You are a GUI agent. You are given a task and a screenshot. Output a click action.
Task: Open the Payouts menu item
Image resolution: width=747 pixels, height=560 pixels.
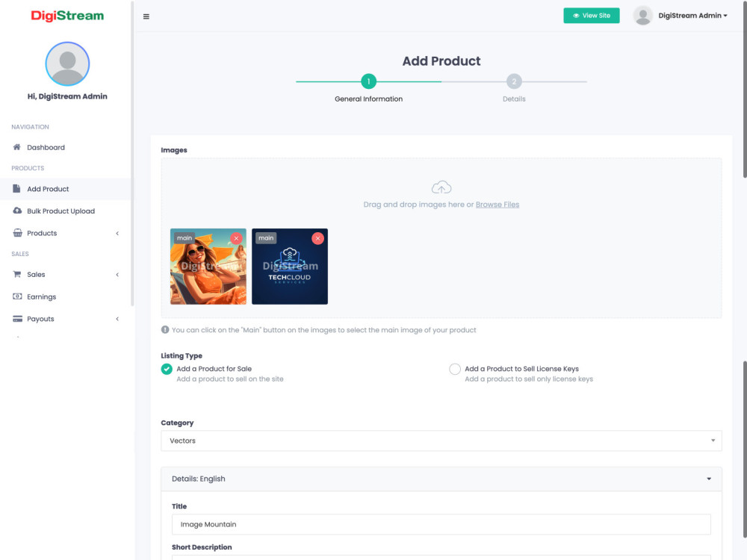pyautogui.click(x=40, y=319)
